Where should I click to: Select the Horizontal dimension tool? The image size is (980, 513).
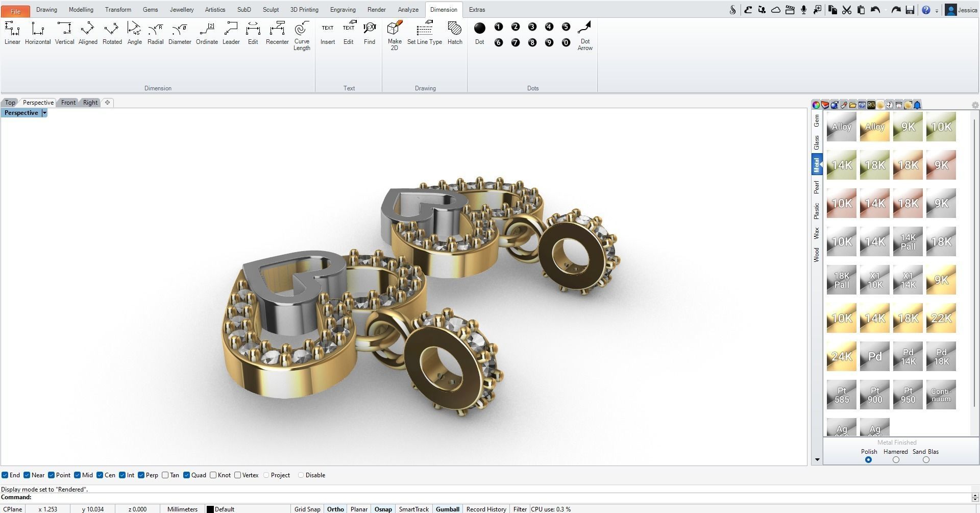38,33
